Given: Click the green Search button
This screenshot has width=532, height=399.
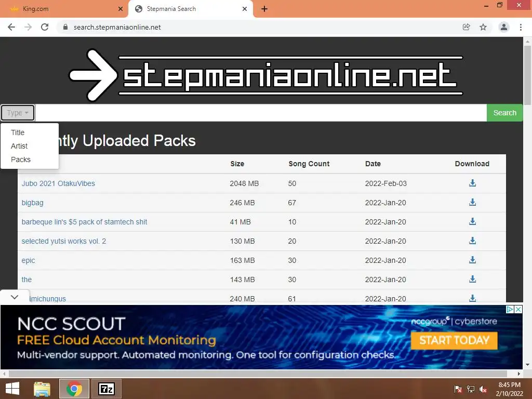Looking at the screenshot, I should pyautogui.click(x=505, y=113).
